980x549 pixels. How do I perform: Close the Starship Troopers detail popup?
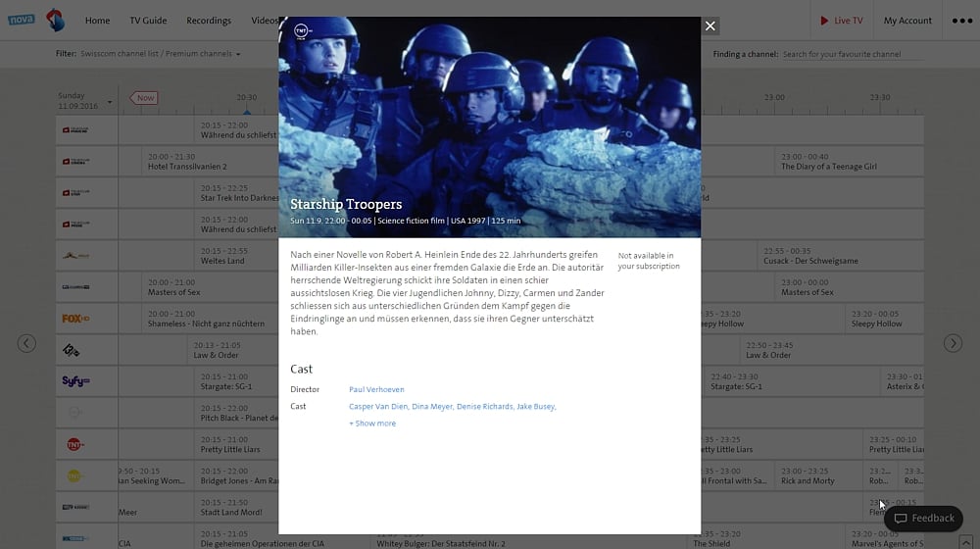[x=710, y=25]
